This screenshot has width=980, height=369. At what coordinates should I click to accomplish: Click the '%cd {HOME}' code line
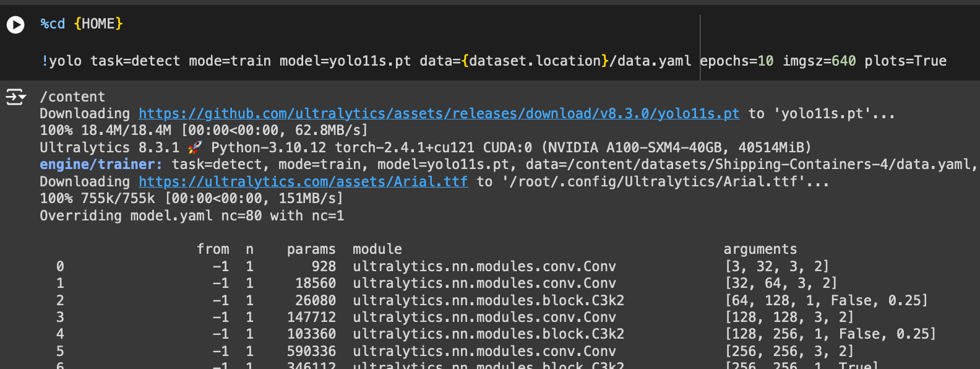82,24
